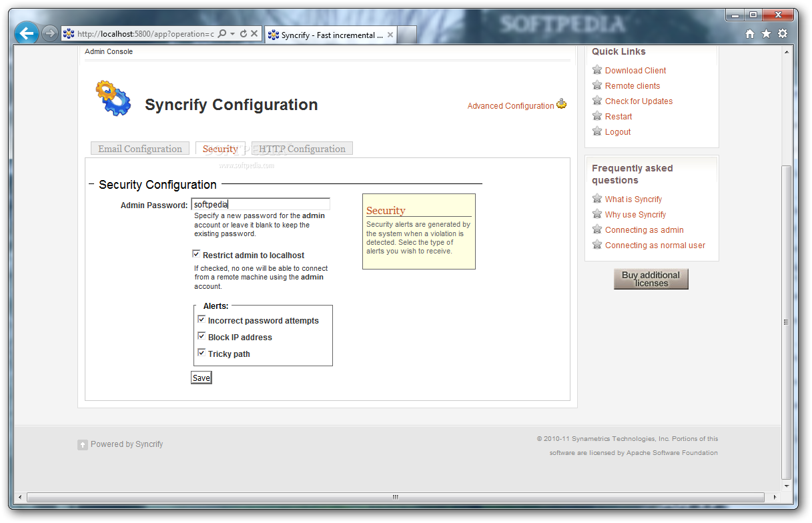Click the Restart link
The height and width of the screenshot is (523, 812).
619,117
